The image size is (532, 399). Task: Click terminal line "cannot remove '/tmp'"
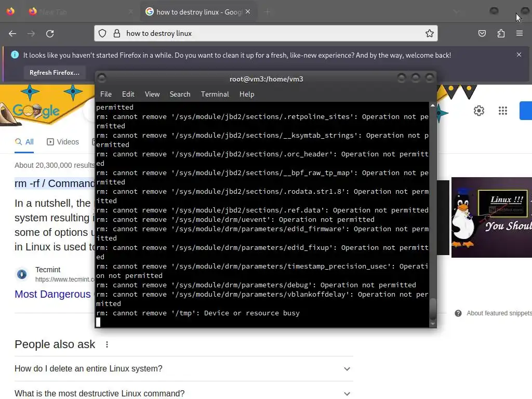pos(198,313)
